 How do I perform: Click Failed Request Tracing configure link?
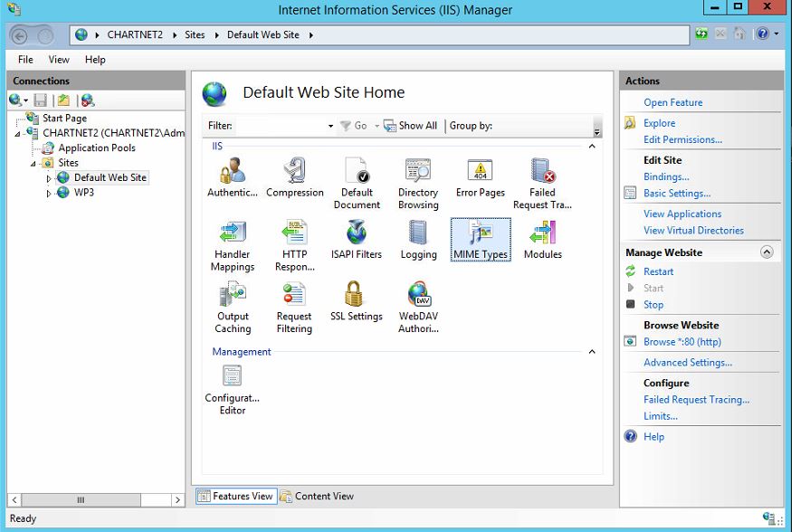696,400
